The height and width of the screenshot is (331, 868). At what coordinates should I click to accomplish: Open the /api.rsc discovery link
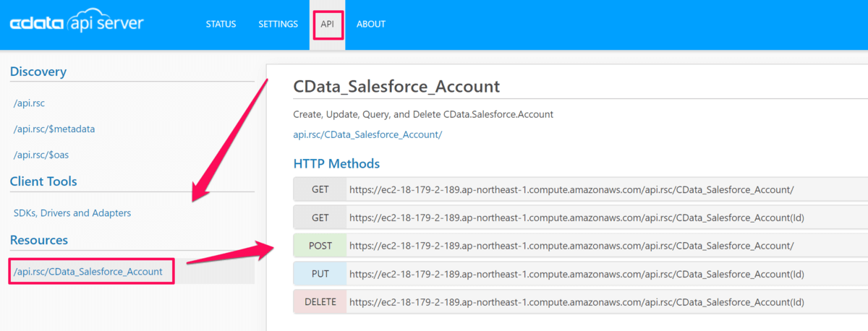point(29,103)
